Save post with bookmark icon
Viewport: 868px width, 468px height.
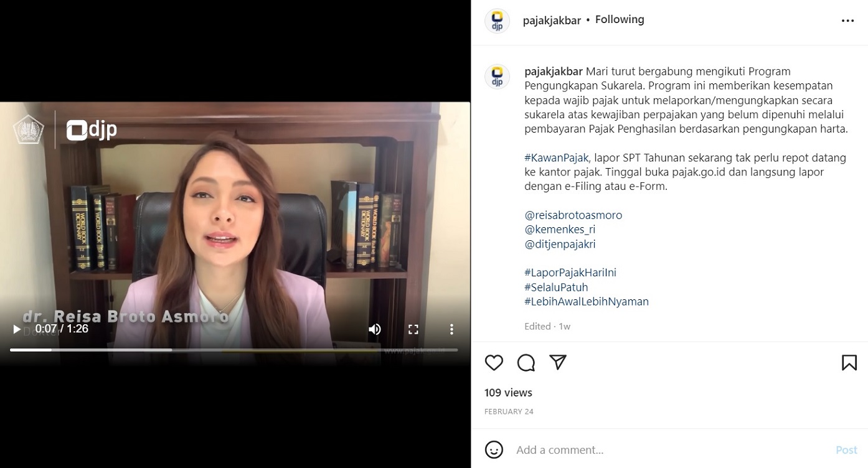pyautogui.click(x=849, y=363)
